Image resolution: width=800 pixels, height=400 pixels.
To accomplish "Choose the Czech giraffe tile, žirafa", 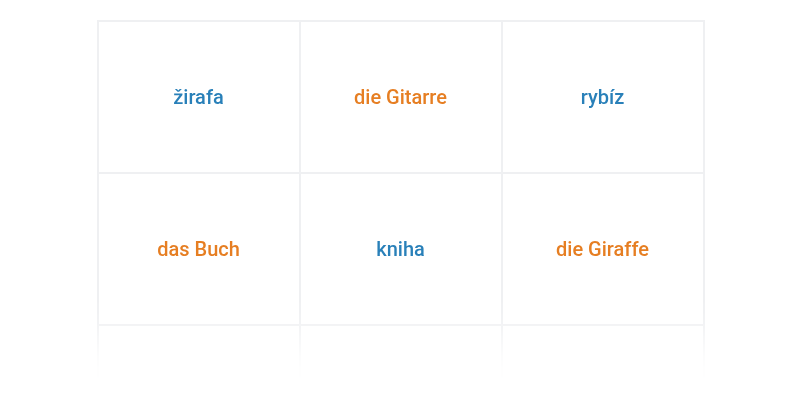I will coord(199,97).
